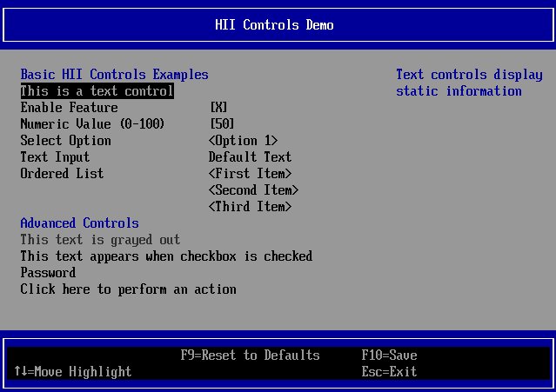
Task: Open the <Option 1> dropdown
Action: pos(243,141)
